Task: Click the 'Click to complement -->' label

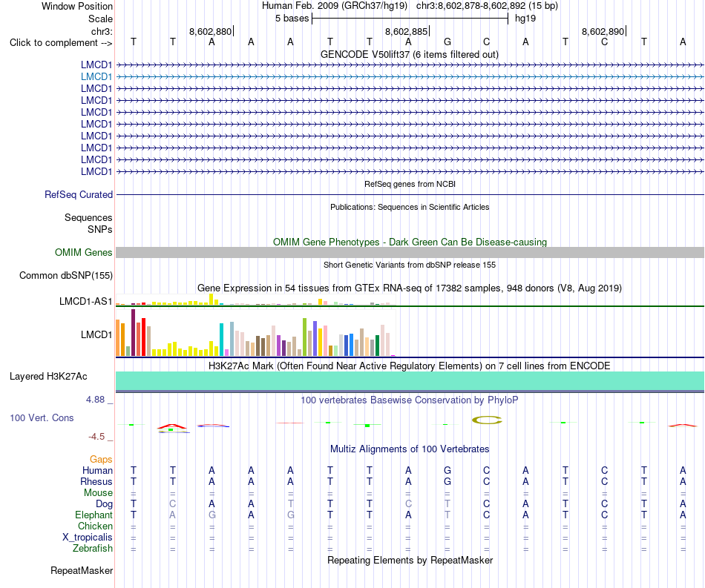Action: [61, 43]
